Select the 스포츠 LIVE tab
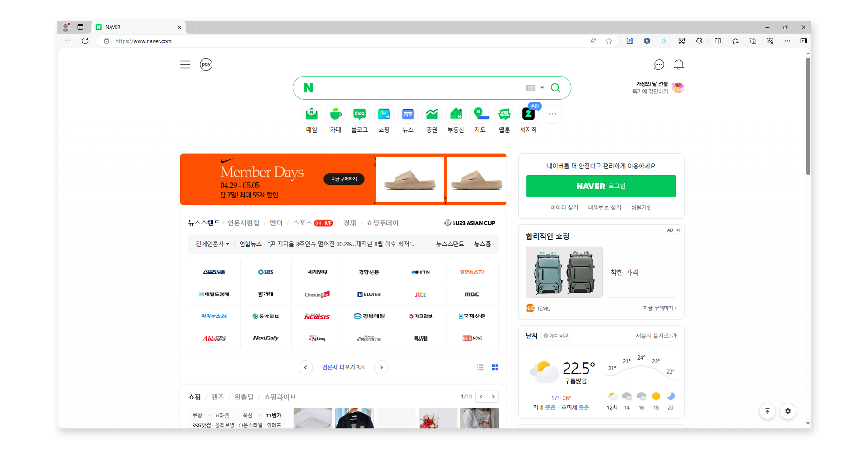The width and height of the screenshot is (868, 470). pos(313,223)
